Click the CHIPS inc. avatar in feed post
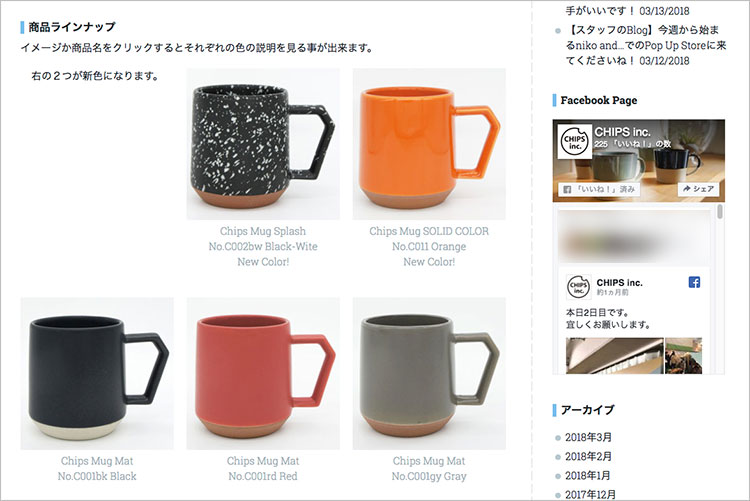The image size is (750, 501). (578, 287)
